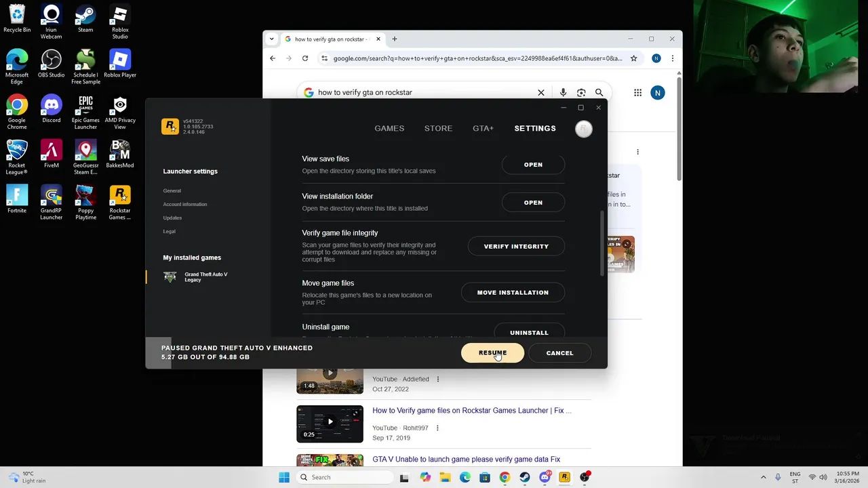Image resolution: width=868 pixels, height=488 pixels.
Task: Open Google apps grid in Chrome
Action: (x=637, y=92)
